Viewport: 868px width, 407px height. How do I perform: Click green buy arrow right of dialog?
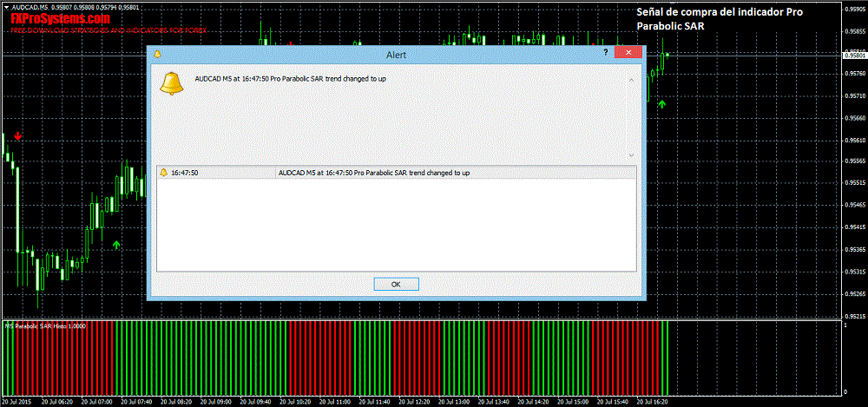(661, 104)
